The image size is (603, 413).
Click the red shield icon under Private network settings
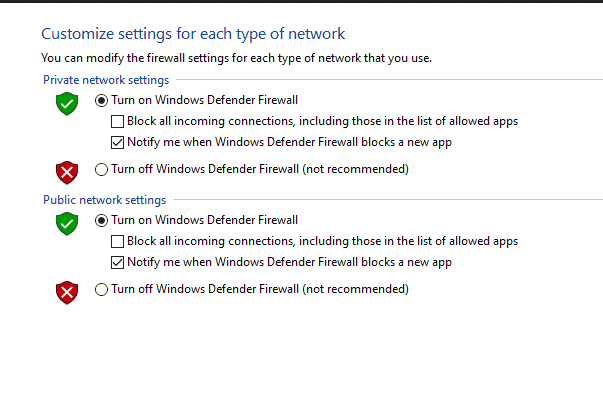(67, 171)
